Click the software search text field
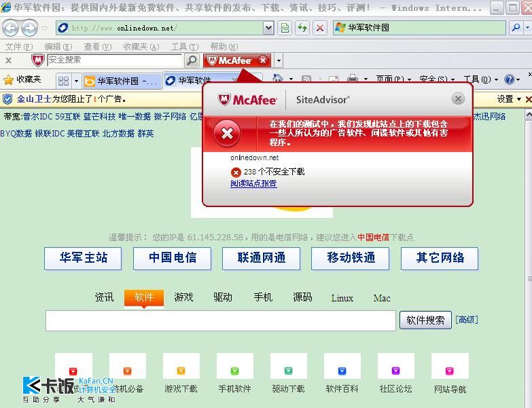The width and height of the screenshot is (532, 408). (x=221, y=320)
